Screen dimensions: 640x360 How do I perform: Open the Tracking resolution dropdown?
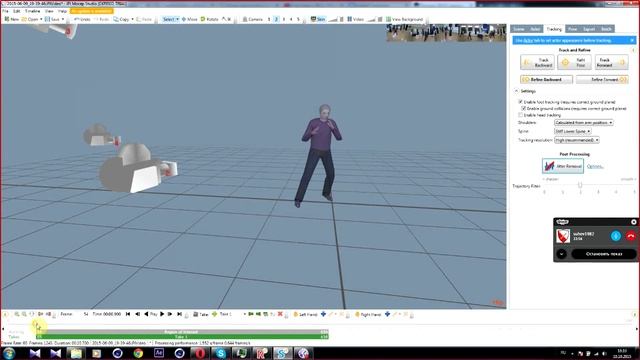[x=577, y=140]
